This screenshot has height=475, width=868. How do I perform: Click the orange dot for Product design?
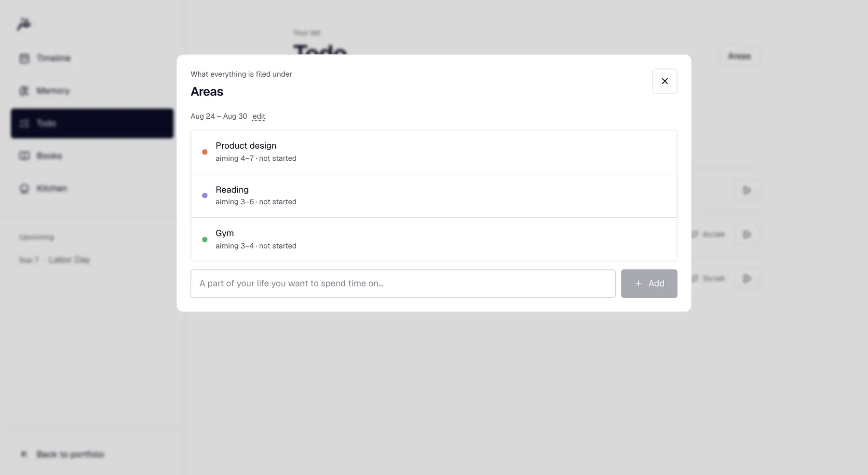204,152
